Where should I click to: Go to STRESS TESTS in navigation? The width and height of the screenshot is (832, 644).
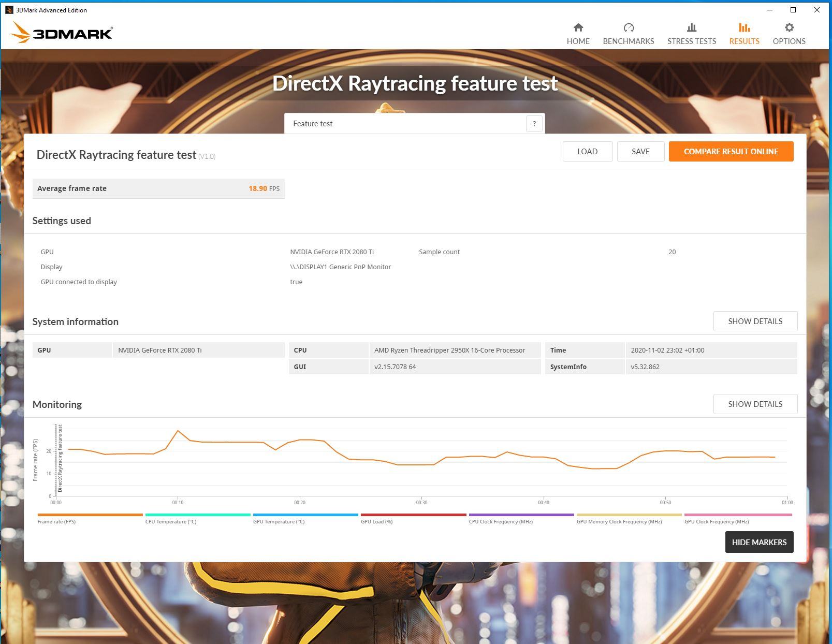(x=692, y=41)
